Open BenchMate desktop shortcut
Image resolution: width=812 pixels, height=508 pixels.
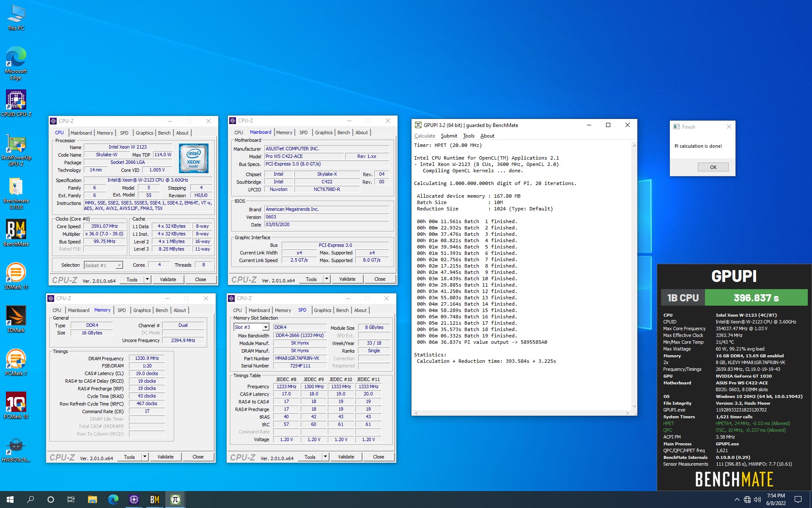pyautogui.click(x=16, y=232)
